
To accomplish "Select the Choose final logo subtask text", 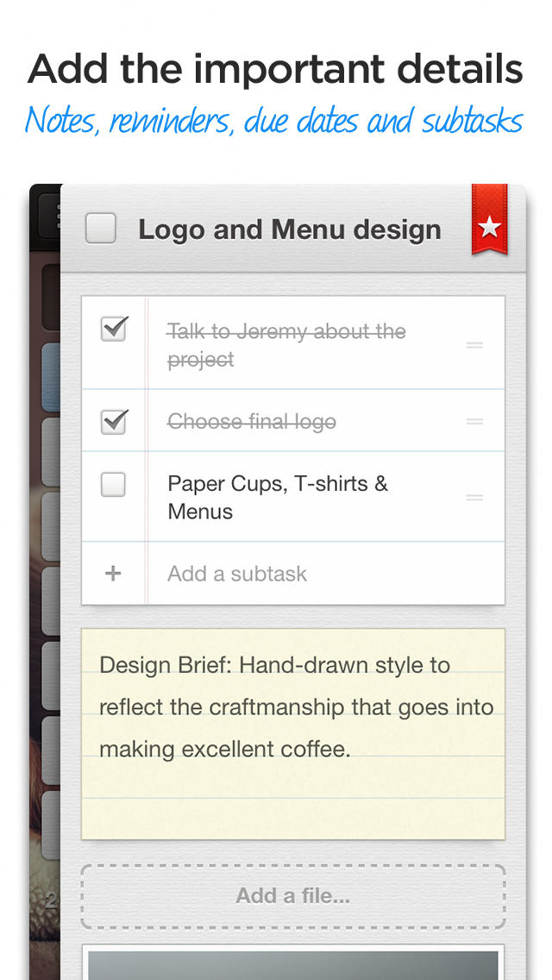I will tap(252, 422).
